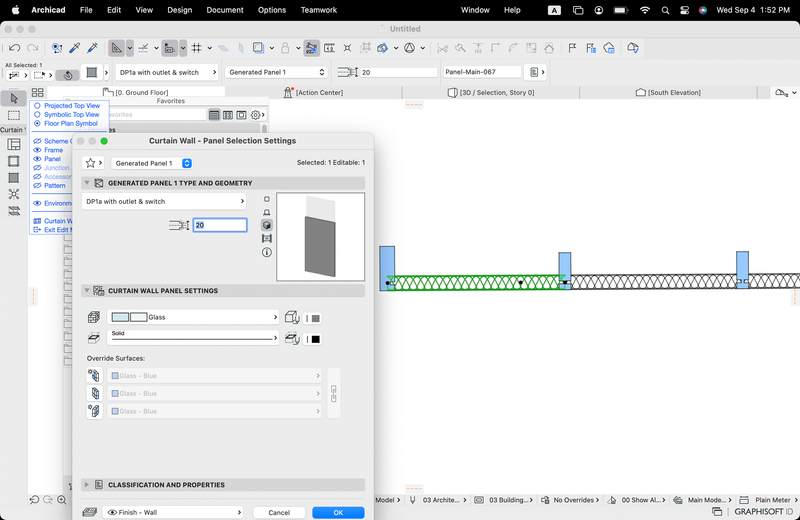
Task: Click the Cancel button
Action: click(x=279, y=512)
